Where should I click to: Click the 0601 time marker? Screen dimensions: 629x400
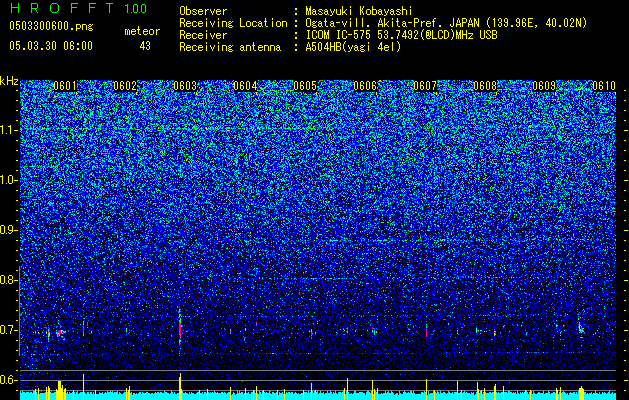65,86
